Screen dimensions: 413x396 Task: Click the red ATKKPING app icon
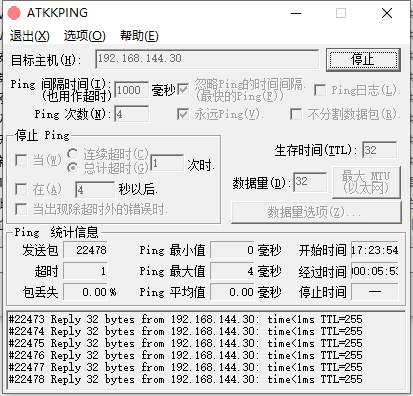14,13
